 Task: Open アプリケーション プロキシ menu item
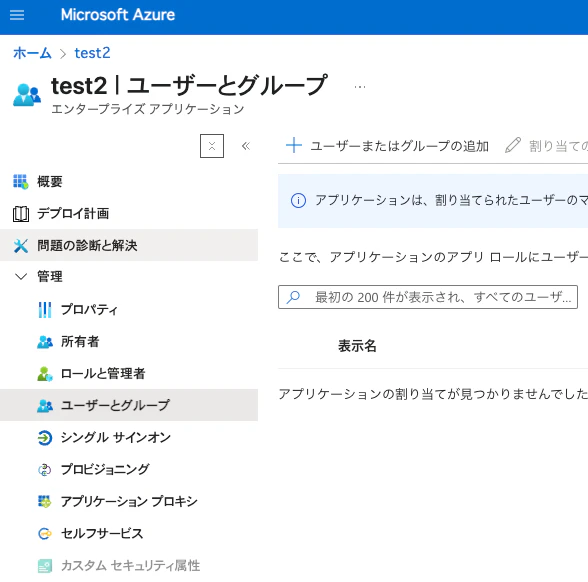pyautogui.click(x=129, y=501)
